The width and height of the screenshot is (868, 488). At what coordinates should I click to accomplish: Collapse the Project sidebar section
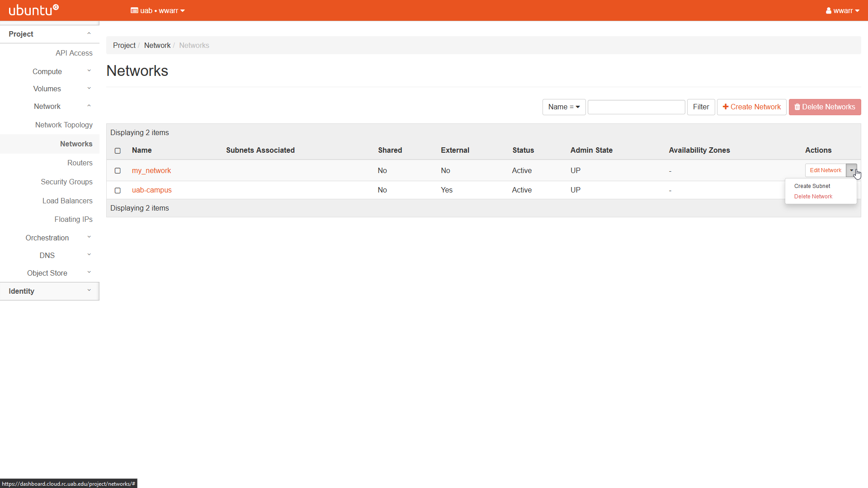pos(50,34)
